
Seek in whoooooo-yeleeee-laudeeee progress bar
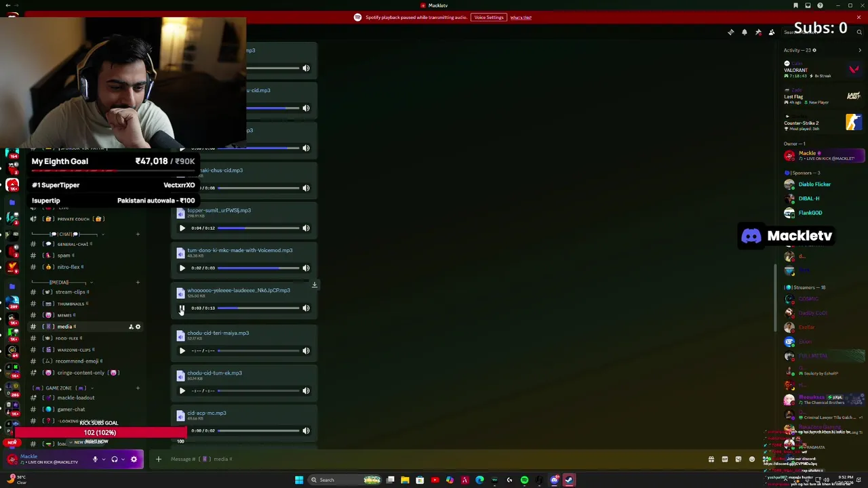click(x=258, y=308)
